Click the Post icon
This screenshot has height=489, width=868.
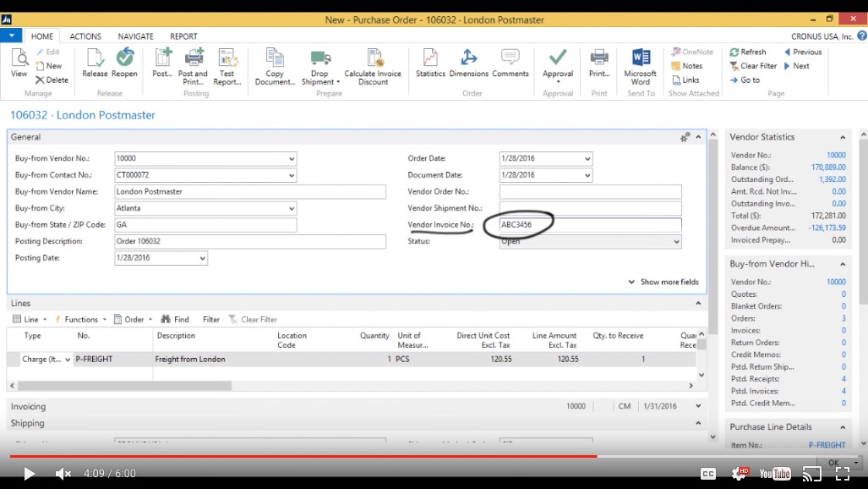[x=162, y=63]
